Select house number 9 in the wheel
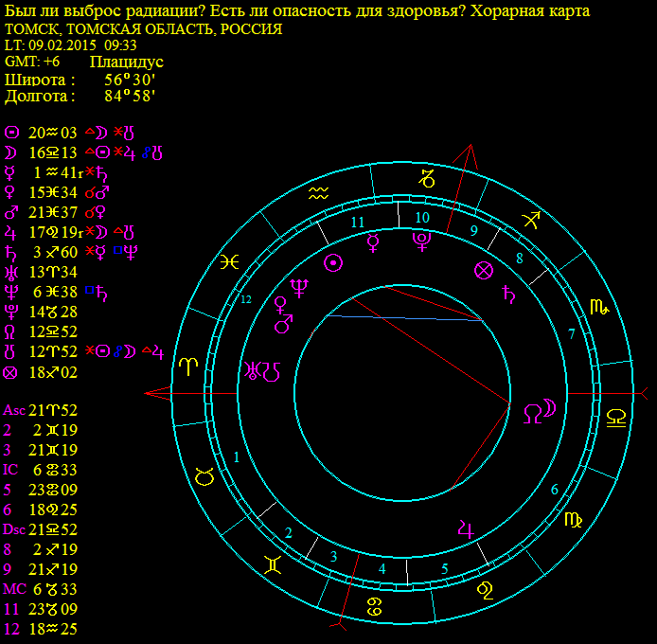The image size is (657, 644). coord(474,230)
